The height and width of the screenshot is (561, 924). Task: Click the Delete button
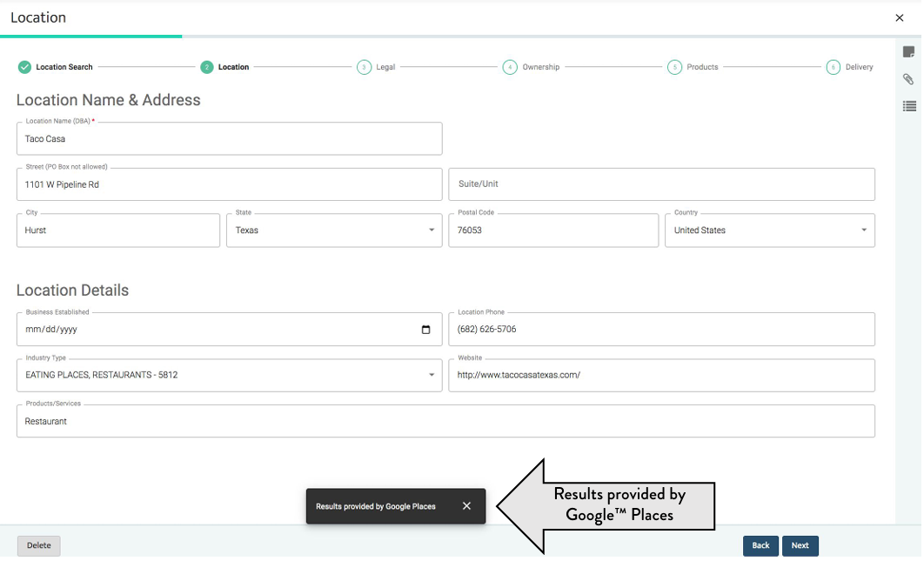39,545
